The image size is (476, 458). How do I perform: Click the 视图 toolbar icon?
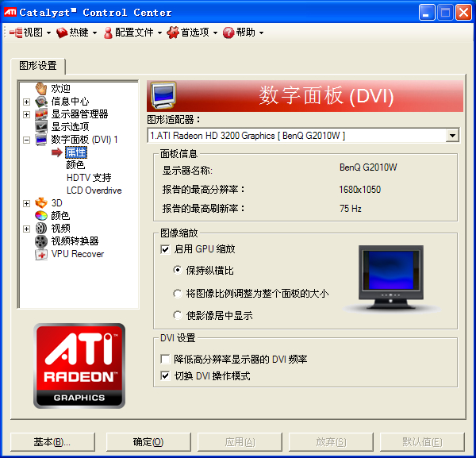click(16, 33)
